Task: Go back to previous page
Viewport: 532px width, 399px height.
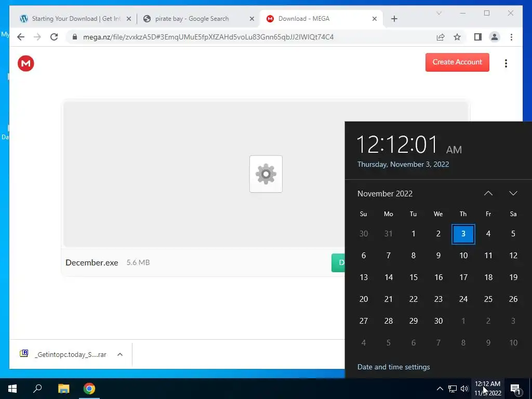Action: 21,37
